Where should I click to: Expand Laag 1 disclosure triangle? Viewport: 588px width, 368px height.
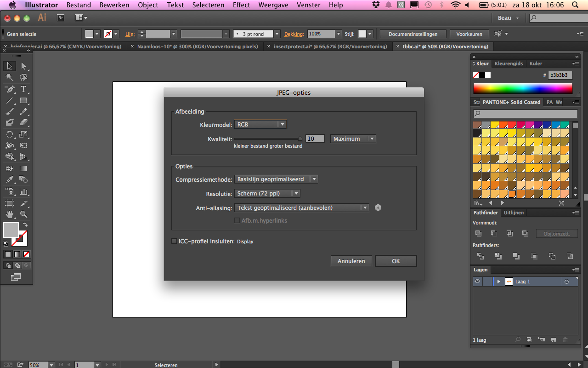[x=498, y=282]
